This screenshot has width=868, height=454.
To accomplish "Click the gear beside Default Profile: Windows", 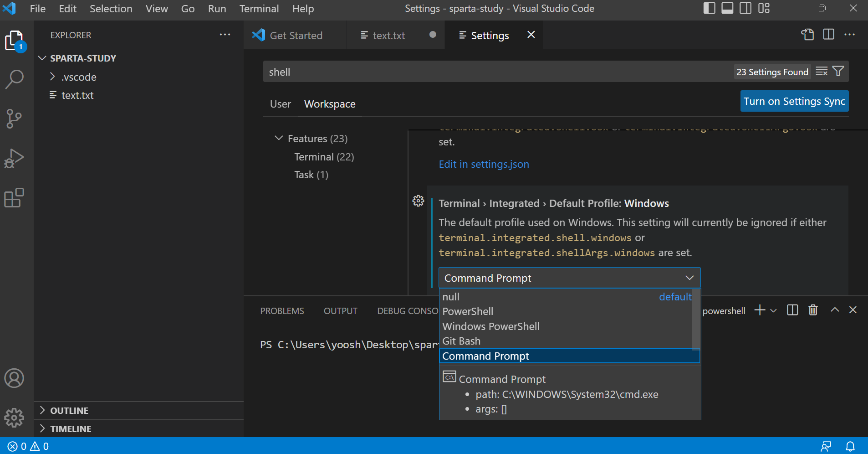I will tap(419, 201).
